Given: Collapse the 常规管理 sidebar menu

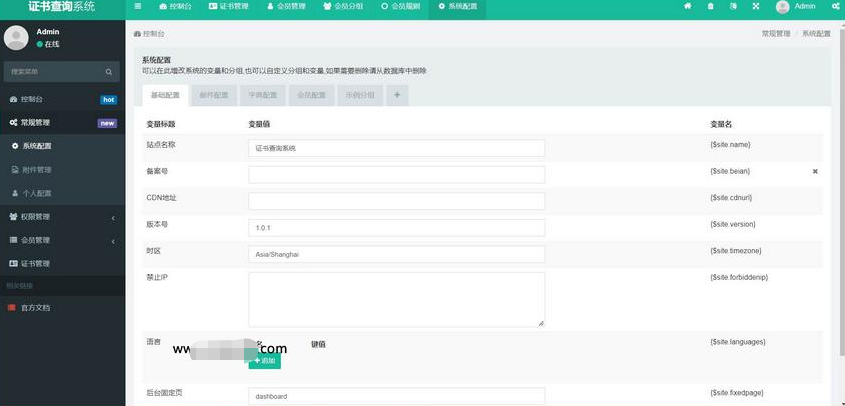Looking at the screenshot, I should pyautogui.click(x=62, y=123).
